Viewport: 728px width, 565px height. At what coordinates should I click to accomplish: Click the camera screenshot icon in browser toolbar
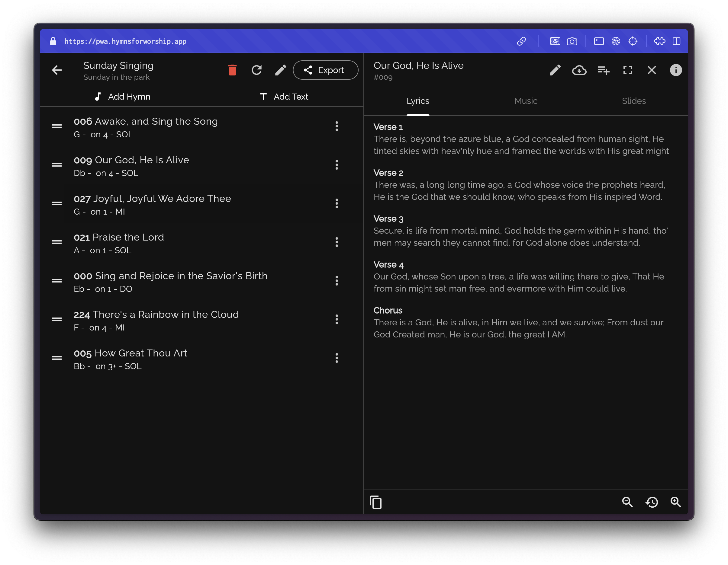pos(572,41)
